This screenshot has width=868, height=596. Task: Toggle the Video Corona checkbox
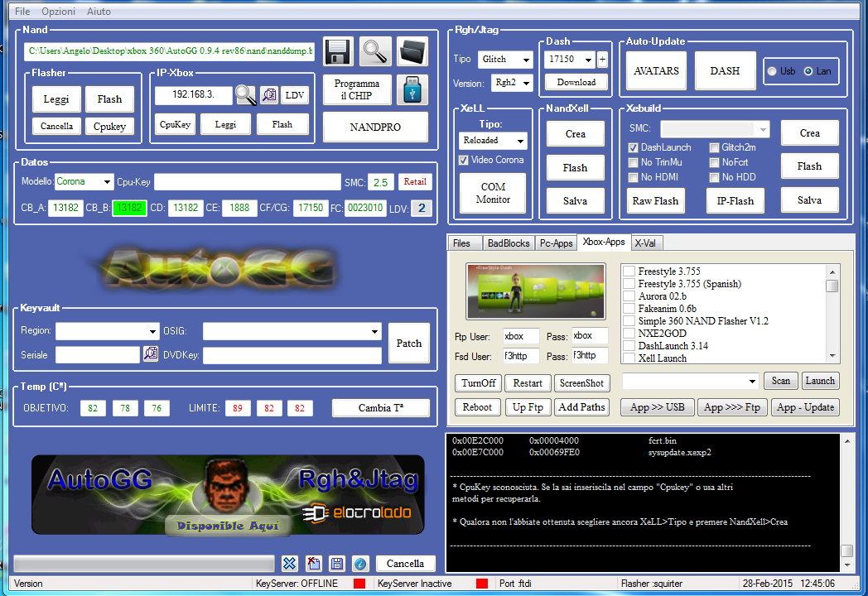point(464,160)
